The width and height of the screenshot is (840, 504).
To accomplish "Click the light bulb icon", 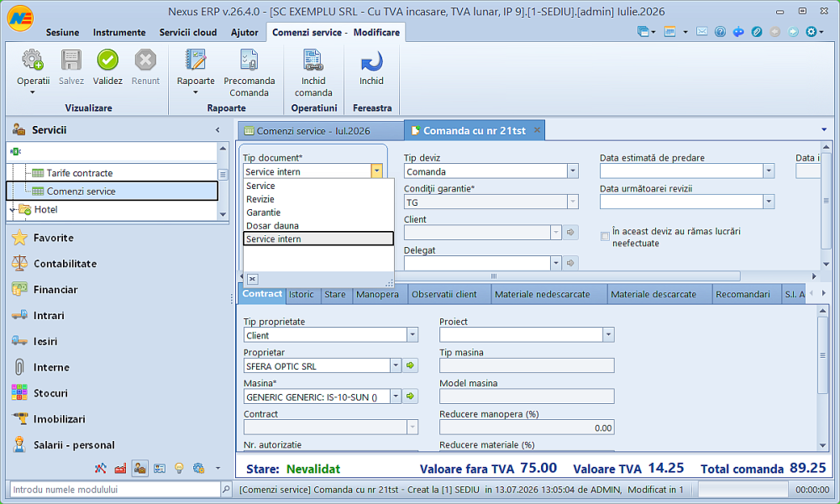I will point(179,468).
